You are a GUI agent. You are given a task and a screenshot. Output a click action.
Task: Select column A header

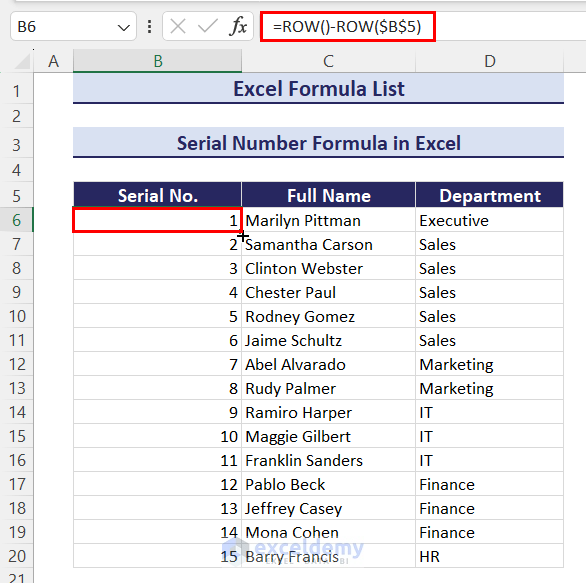click(53, 61)
